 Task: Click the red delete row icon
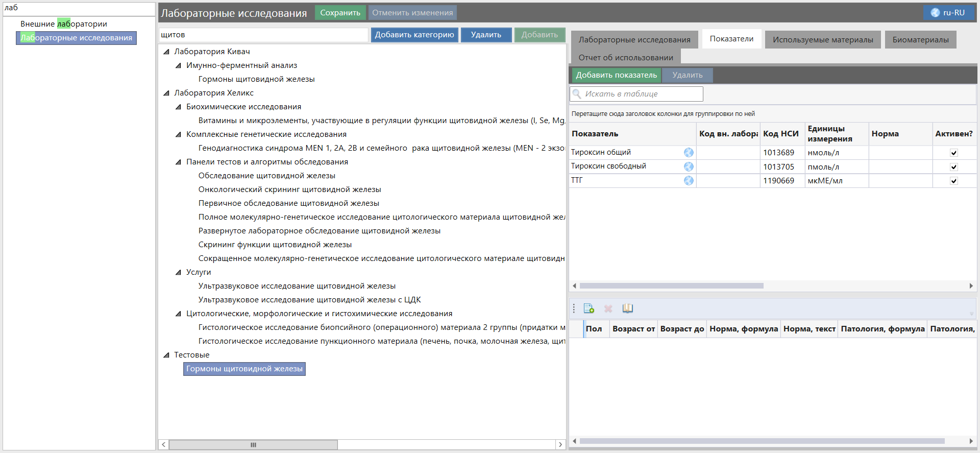[x=608, y=308]
